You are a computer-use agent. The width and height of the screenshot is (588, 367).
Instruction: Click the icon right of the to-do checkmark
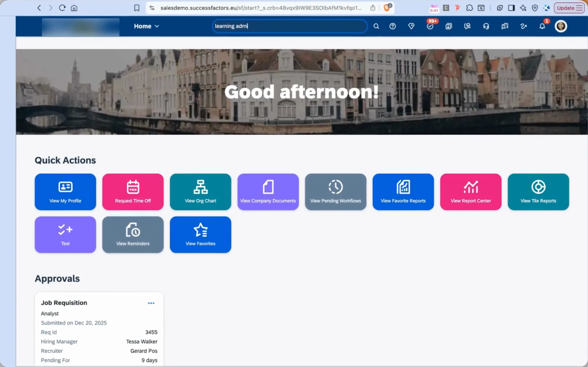[x=449, y=26]
